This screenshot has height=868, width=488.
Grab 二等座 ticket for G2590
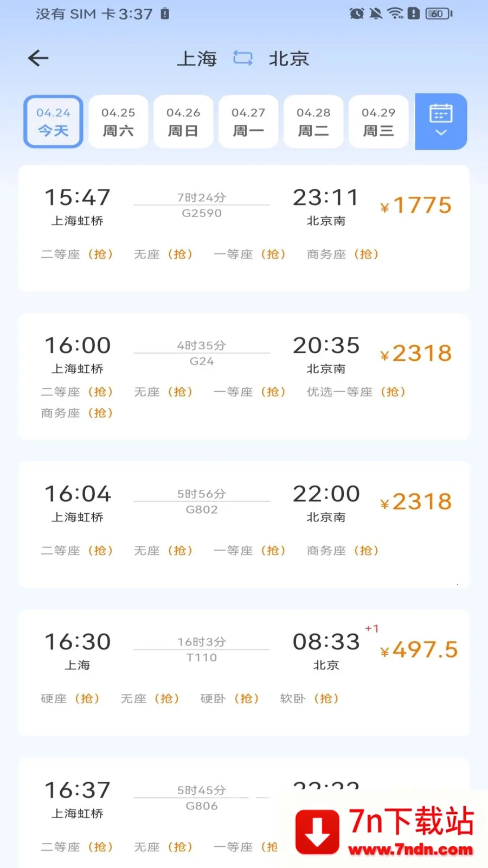click(77, 254)
